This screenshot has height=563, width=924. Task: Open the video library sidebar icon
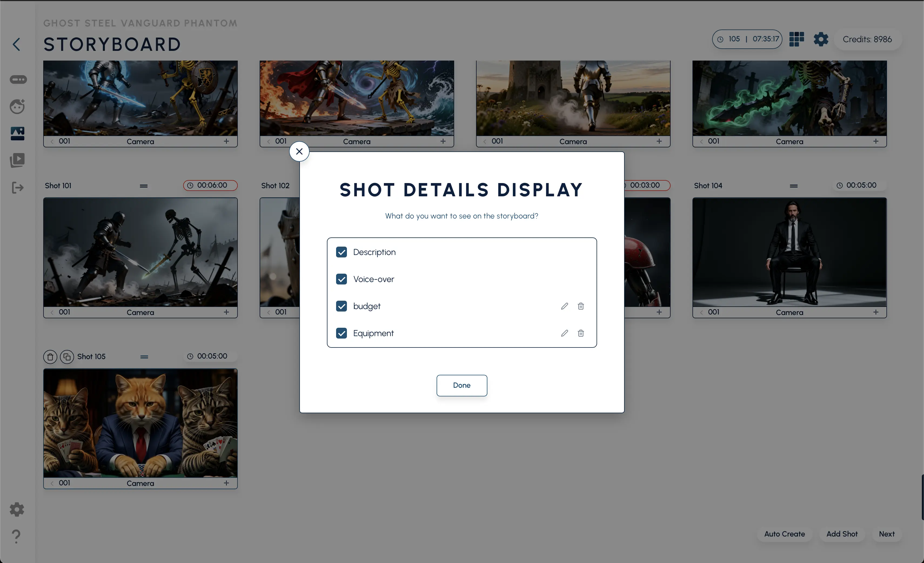pos(17,160)
